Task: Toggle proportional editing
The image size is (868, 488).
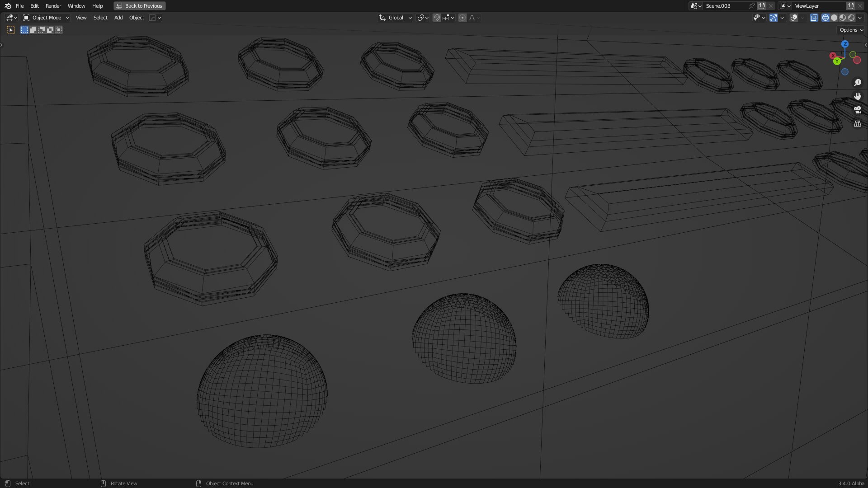Action: click(x=462, y=18)
